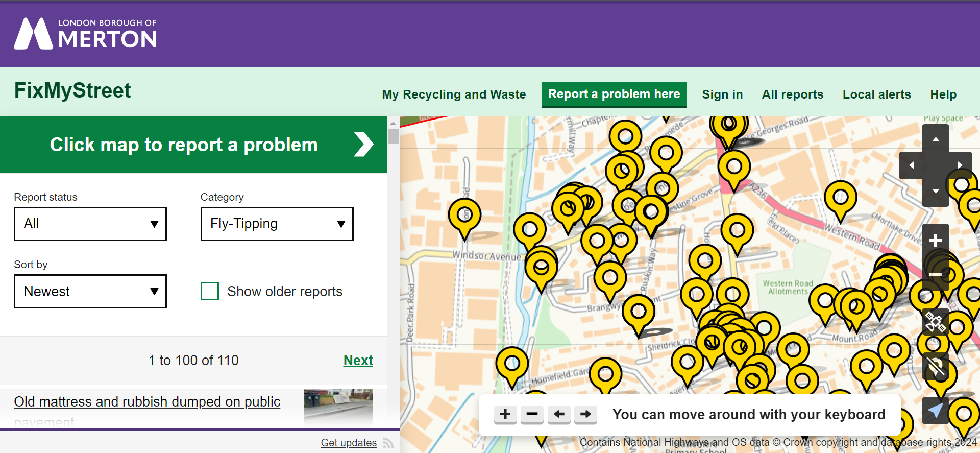Screen dimensions: 980x453
Task: Click the FixMyStreet site title
Action: click(x=72, y=90)
